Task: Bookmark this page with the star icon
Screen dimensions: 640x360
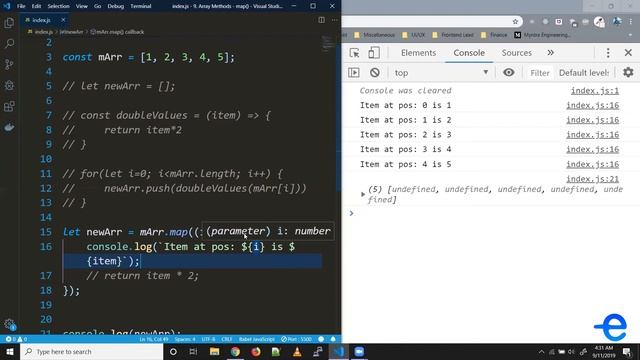Action: [515, 21]
